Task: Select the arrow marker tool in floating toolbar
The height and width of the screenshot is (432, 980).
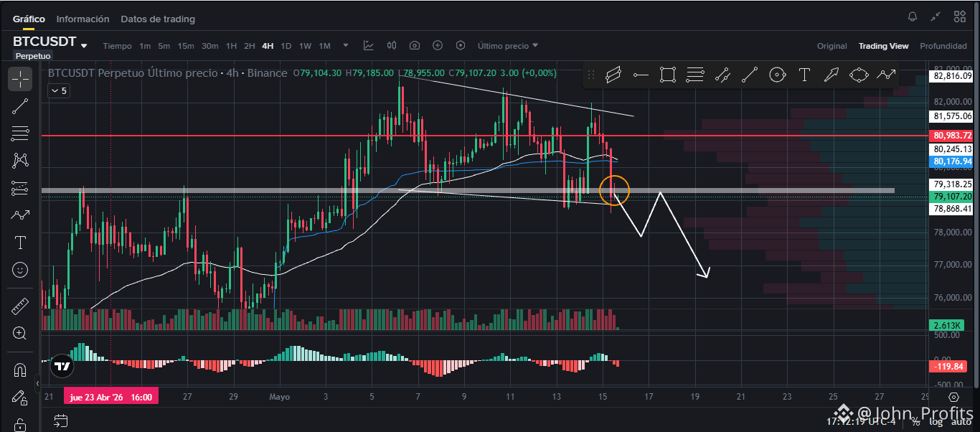Action: (831, 75)
